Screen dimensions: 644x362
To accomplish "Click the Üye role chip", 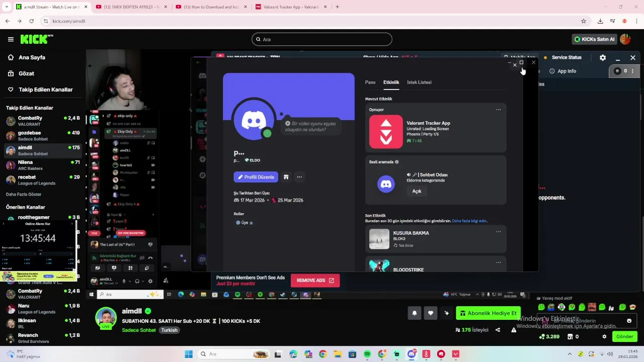I will tap(245, 223).
